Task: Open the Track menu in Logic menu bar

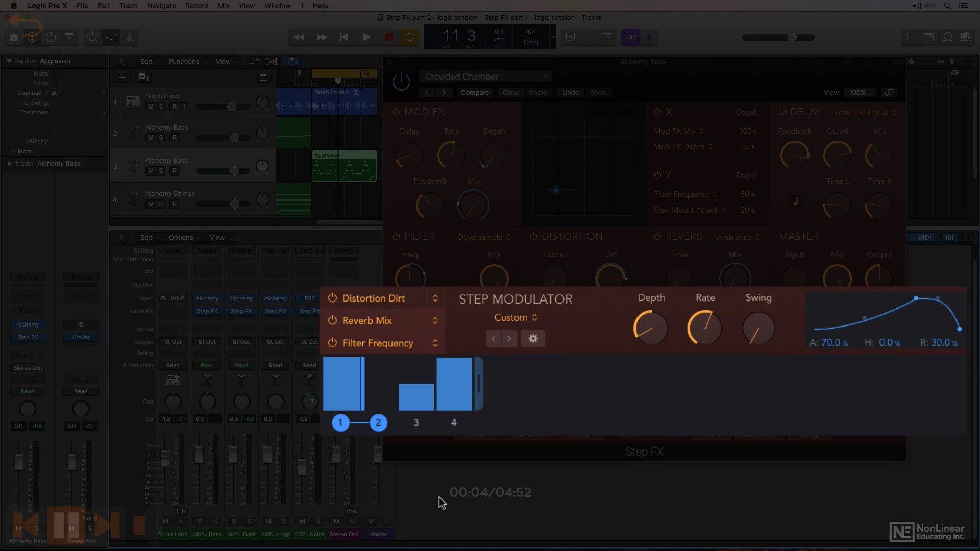Action: pos(128,6)
